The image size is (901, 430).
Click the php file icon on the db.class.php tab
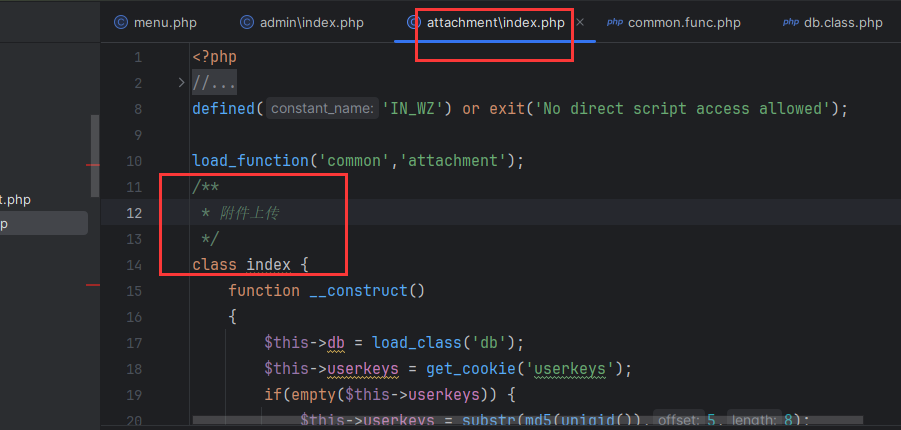tap(790, 22)
